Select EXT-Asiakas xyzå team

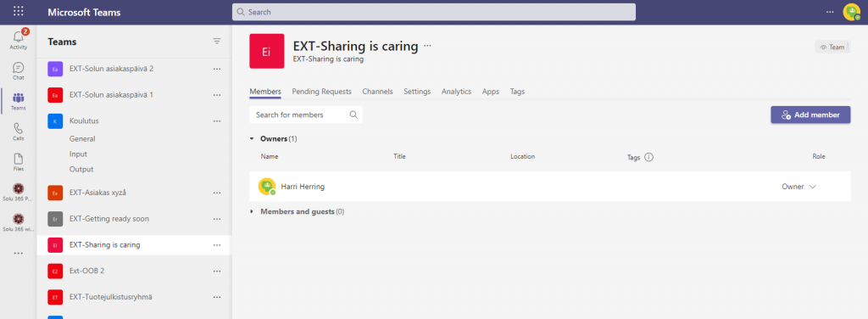pos(134,193)
